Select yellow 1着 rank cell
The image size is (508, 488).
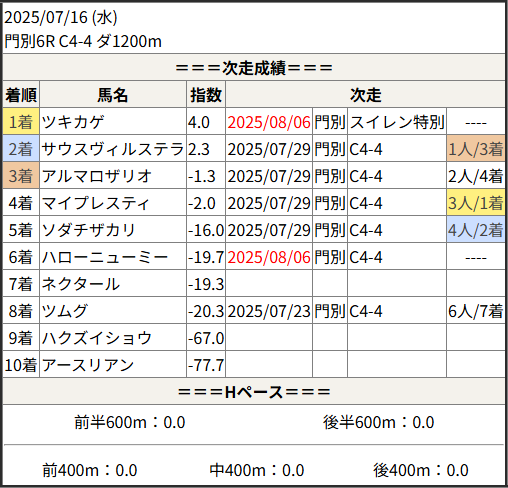[21, 122]
